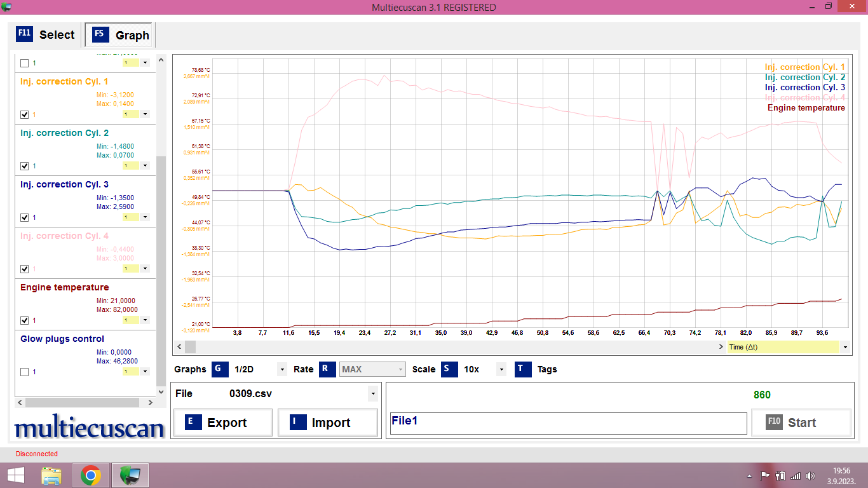Open File Explorer from the taskbar
The width and height of the screenshot is (868, 488).
click(51, 475)
